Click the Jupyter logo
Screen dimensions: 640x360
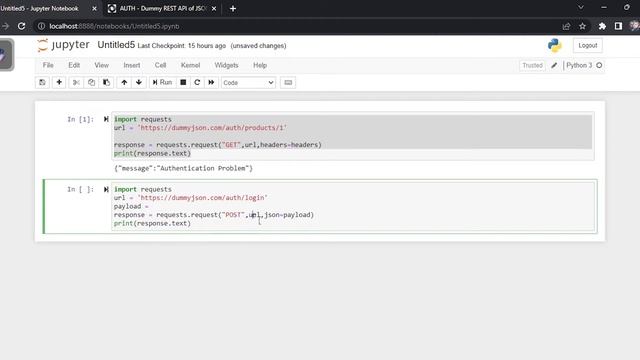click(63, 45)
